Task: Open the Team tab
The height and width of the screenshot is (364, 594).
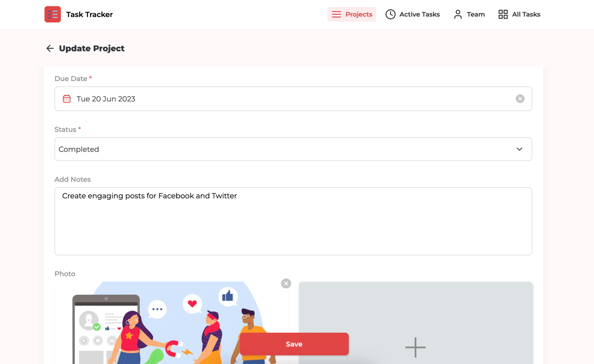Action: (x=469, y=14)
